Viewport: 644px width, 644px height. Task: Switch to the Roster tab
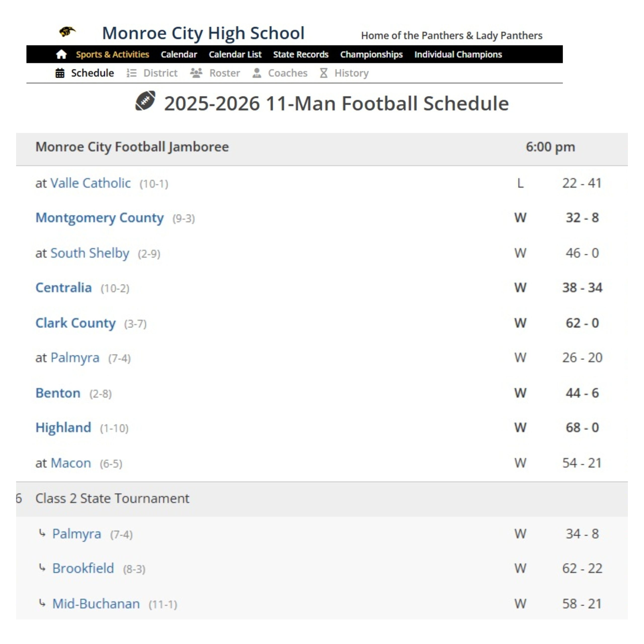pyautogui.click(x=224, y=73)
